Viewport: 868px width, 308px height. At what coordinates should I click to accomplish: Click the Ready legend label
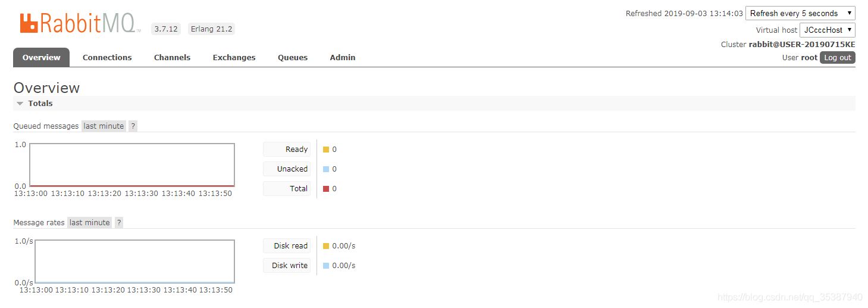pos(287,150)
